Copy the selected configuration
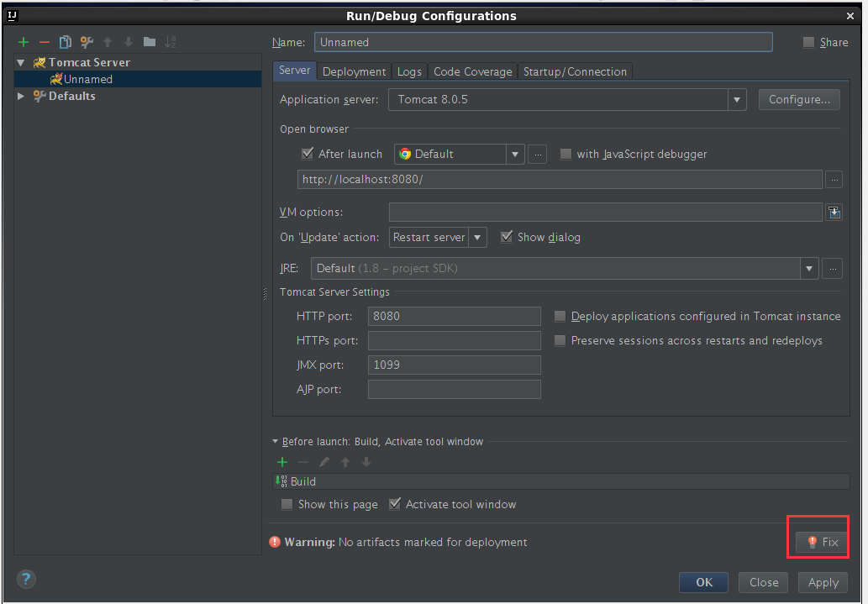868x604 pixels. 66,42
